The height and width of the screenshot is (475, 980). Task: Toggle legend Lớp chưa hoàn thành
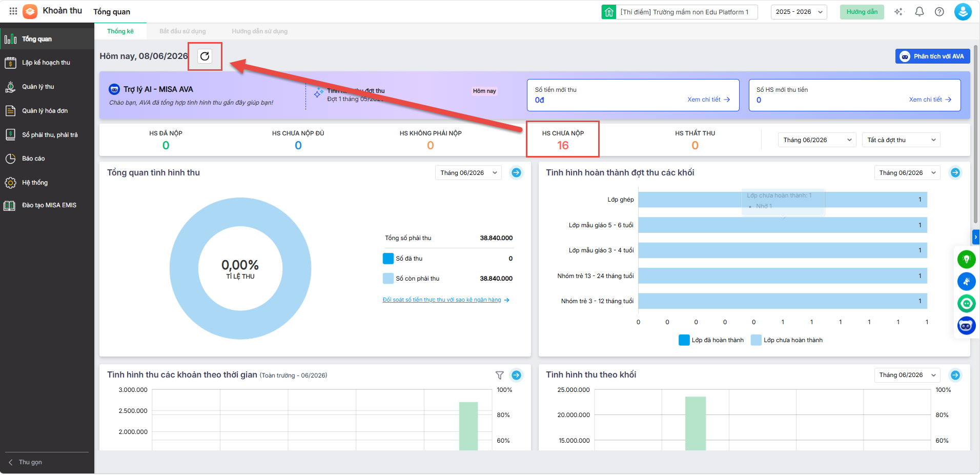[x=787, y=340]
